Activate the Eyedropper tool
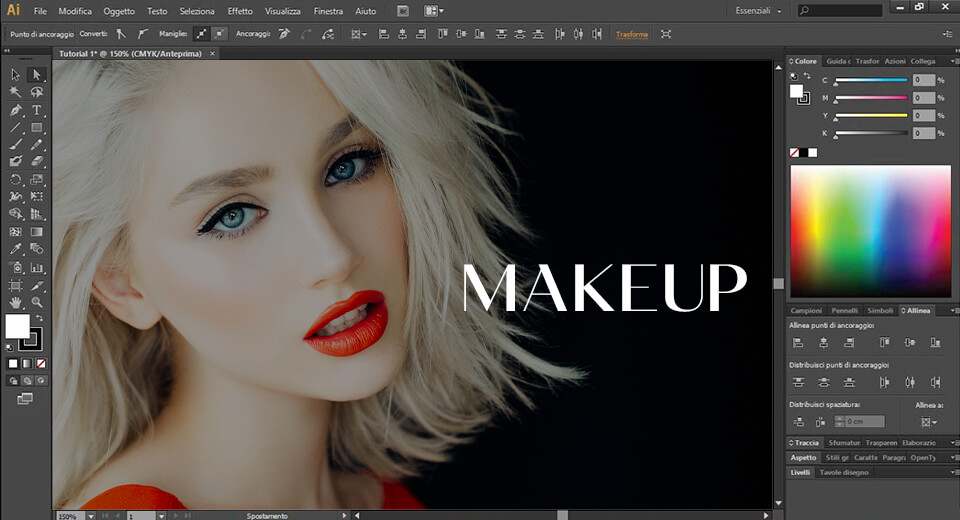The height and width of the screenshot is (520, 960). 16,249
